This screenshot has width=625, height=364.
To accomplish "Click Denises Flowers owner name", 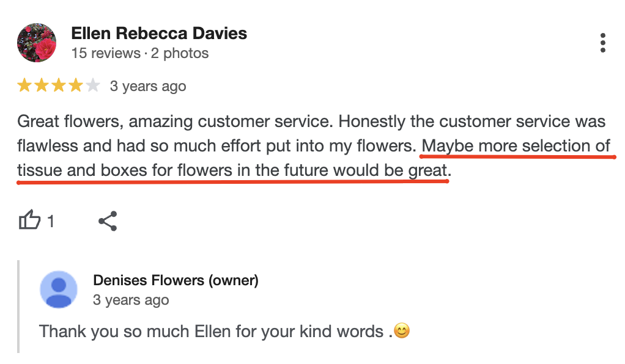I will click(176, 281).
